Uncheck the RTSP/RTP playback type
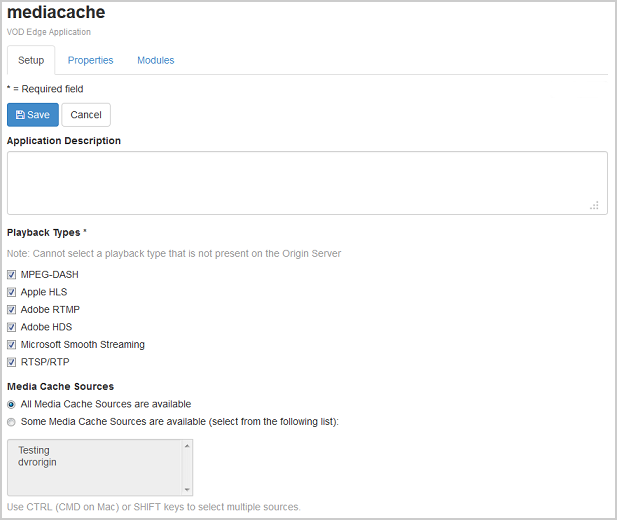Viewport: 617px width, 520px height. pos(12,362)
